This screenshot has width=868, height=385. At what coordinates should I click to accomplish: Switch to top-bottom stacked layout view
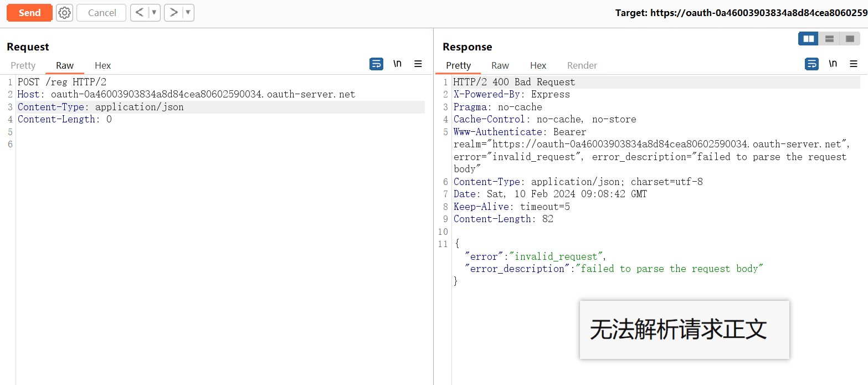pos(829,39)
